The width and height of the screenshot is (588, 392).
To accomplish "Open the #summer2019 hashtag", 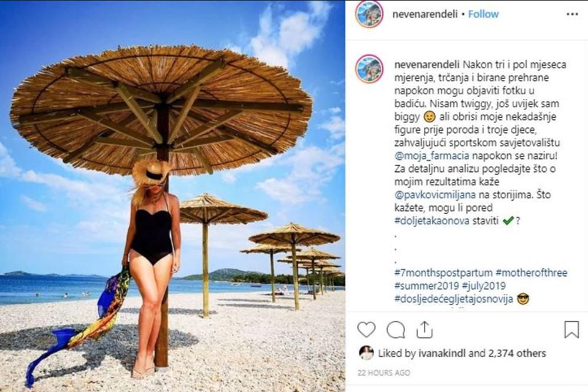I will 427,286.
